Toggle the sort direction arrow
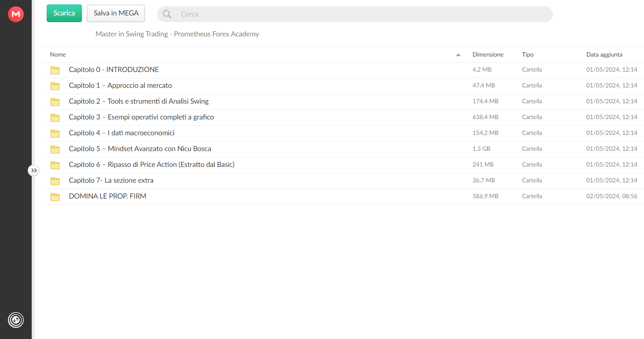644x339 pixels. point(458,55)
